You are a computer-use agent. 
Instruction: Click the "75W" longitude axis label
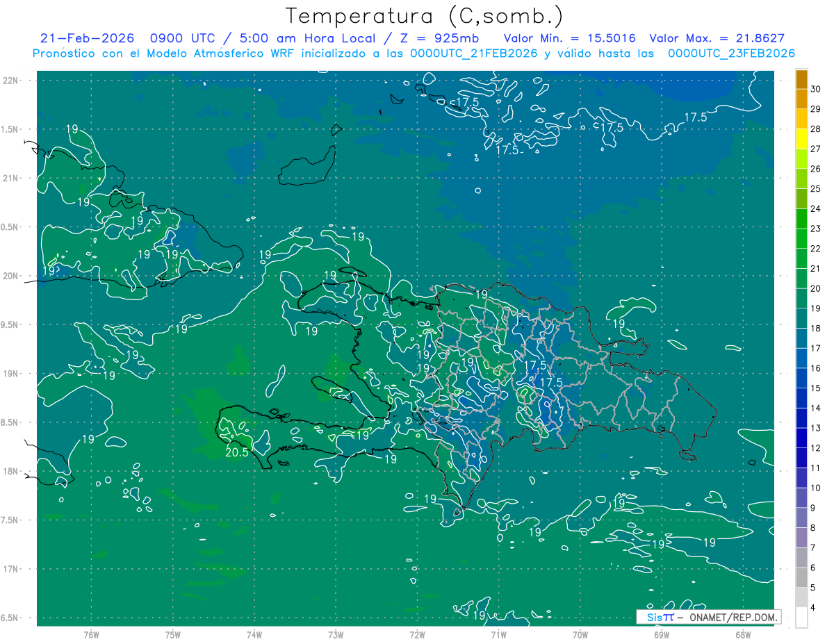[172, 635]
